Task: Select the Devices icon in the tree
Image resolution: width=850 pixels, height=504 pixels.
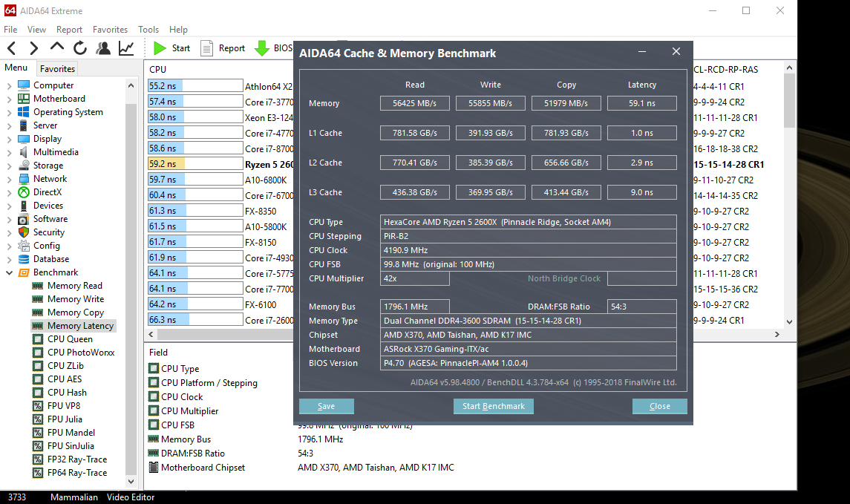Action: click(24, 206)
